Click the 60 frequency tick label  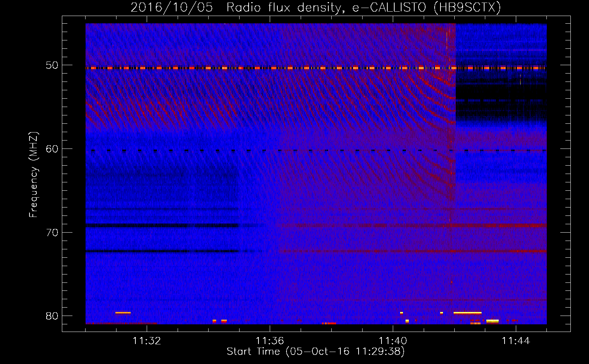point(52,149)
